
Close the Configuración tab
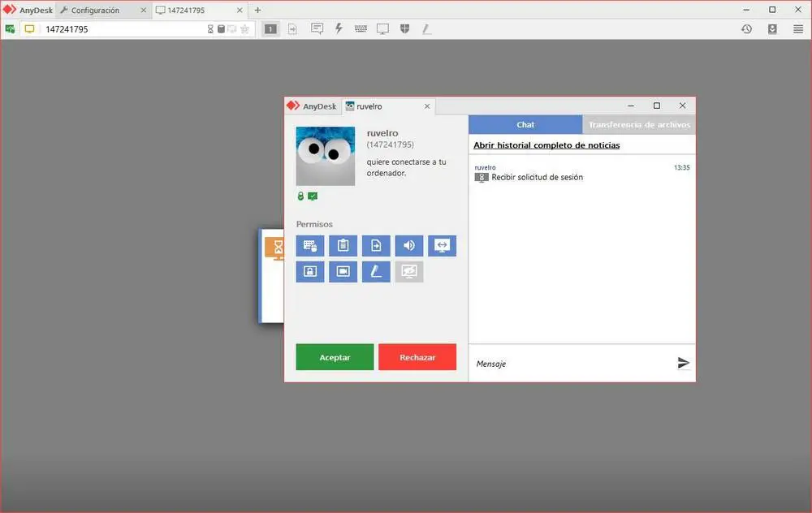(144, 11)
